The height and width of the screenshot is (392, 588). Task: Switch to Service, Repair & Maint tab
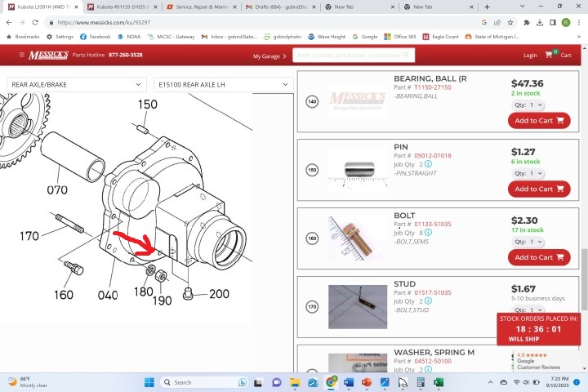[203, 7]
